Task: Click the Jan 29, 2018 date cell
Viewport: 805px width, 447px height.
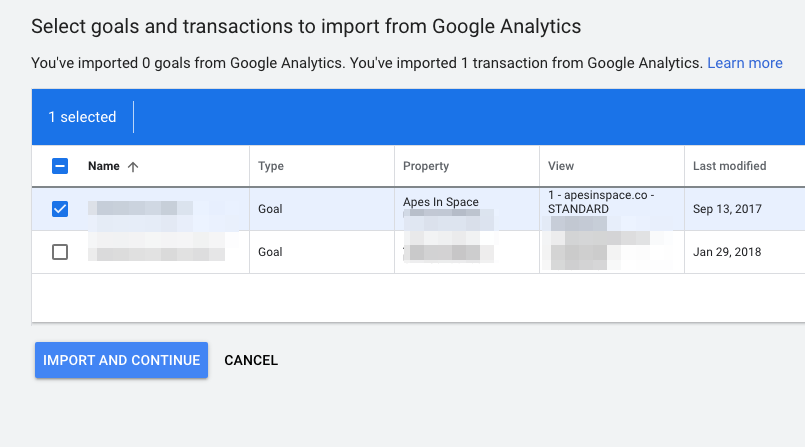Action: pyautogui.click(x=727, y=252)
